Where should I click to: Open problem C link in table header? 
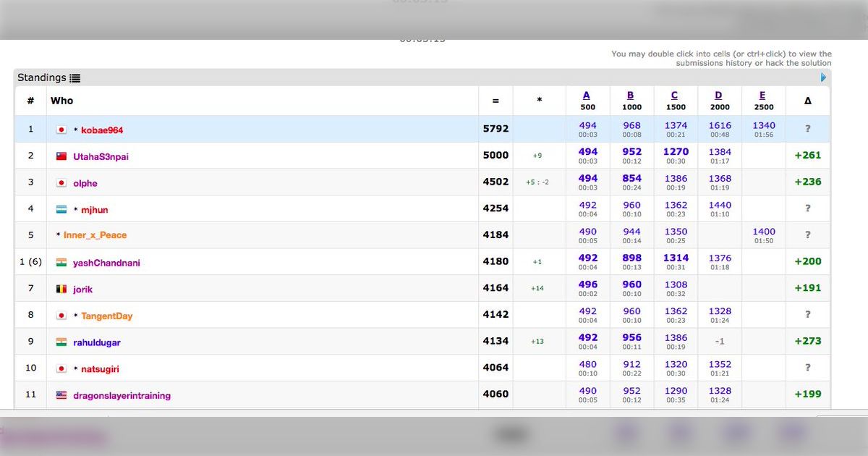click(x=675, y=96)
